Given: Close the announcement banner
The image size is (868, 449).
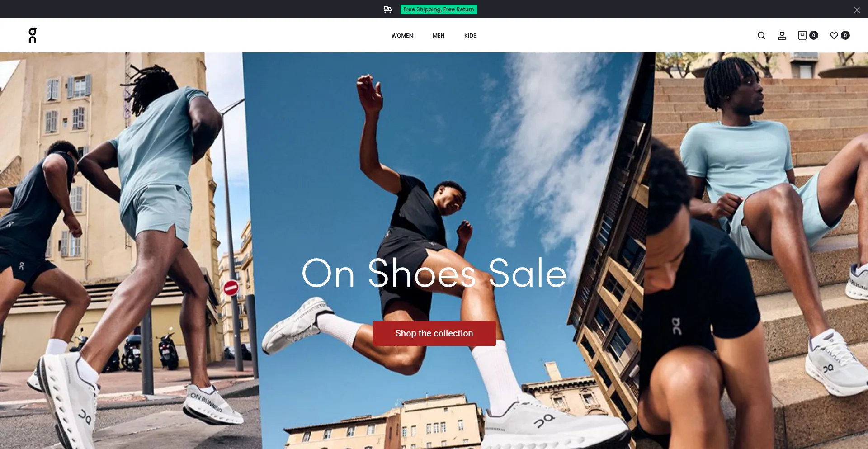Looking at the screenshot, I should [x=857, y=9].
